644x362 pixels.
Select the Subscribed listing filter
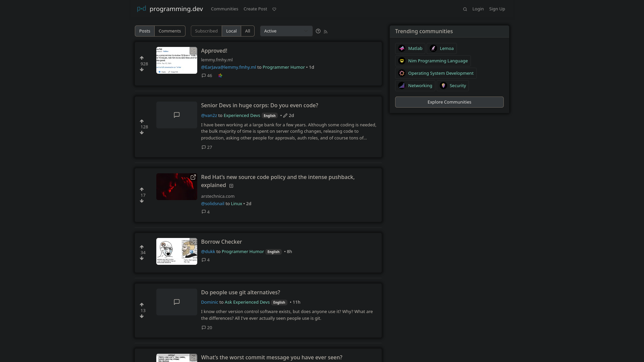click(x=206, y=31)
